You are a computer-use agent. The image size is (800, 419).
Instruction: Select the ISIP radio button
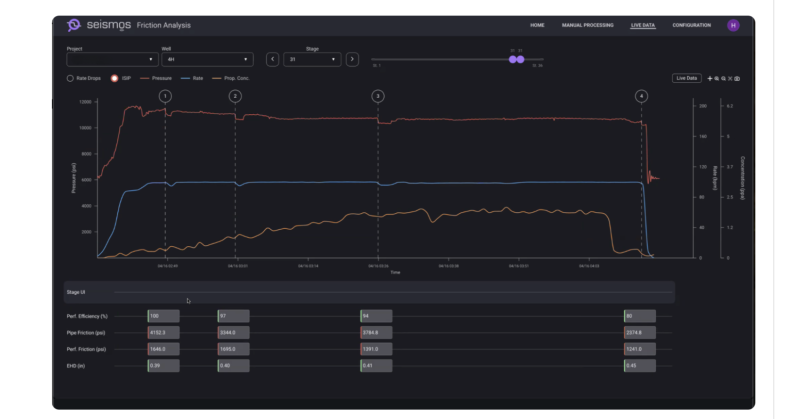[x=115, y=77]
